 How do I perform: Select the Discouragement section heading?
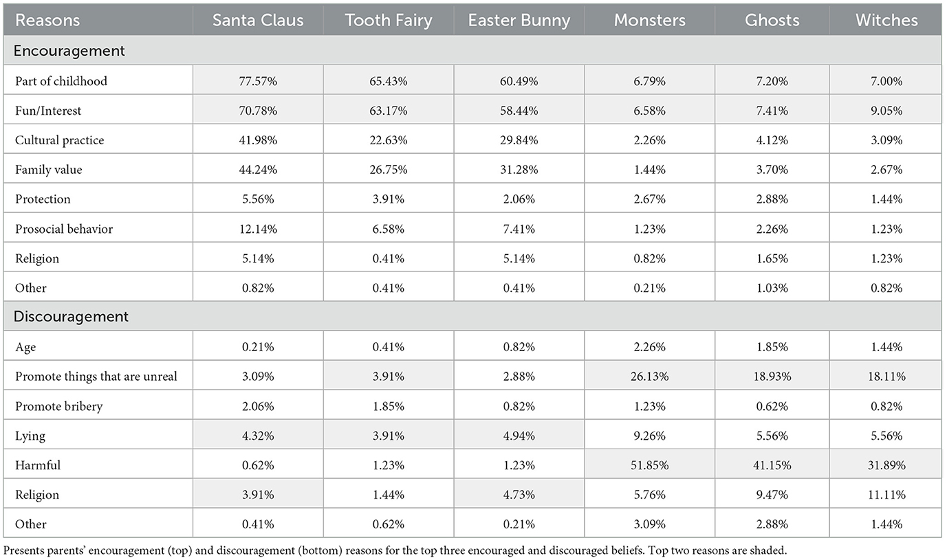70,317
